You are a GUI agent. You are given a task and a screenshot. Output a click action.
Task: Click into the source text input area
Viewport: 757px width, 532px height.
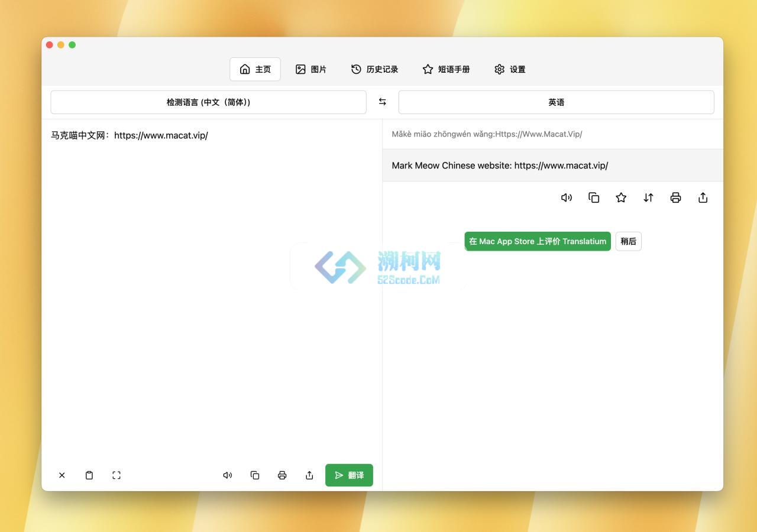click(212, 290)
